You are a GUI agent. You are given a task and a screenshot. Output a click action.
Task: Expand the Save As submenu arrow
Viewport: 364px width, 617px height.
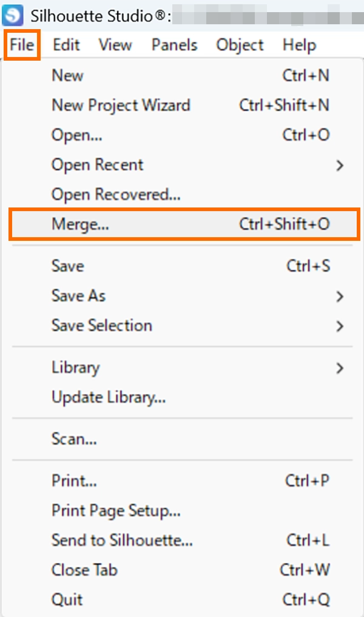pos(339,296)
